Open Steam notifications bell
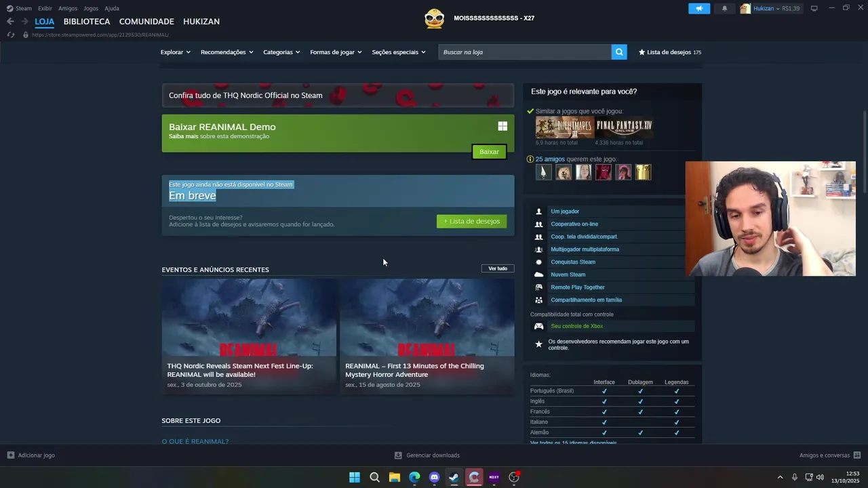 pos(724,8)
